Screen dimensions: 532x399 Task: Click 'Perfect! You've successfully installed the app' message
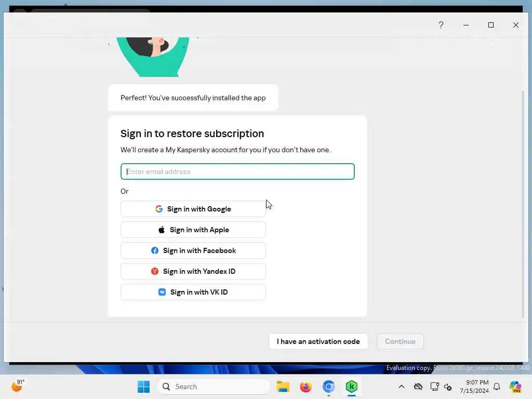[x=193, y=98]
